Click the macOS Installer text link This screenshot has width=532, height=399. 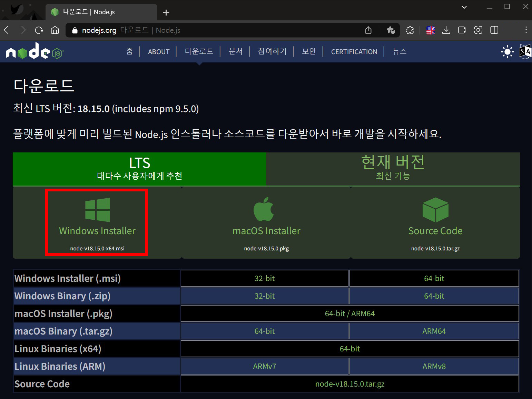click(x=266, y=231)
